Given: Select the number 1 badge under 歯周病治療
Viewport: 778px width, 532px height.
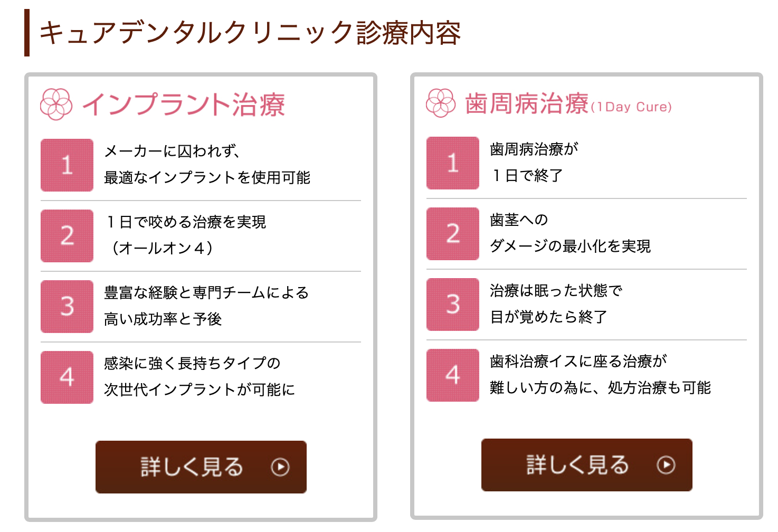Looking at the screenshot, I should tap(452, 163).
